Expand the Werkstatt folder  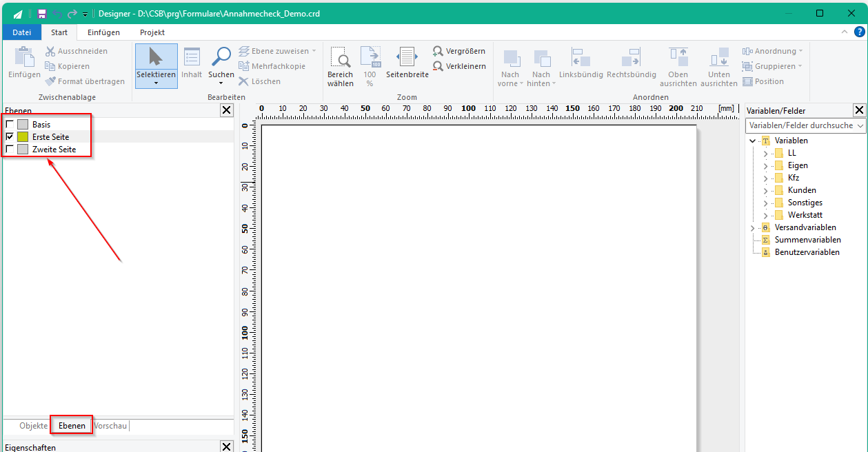coord(765,215)
